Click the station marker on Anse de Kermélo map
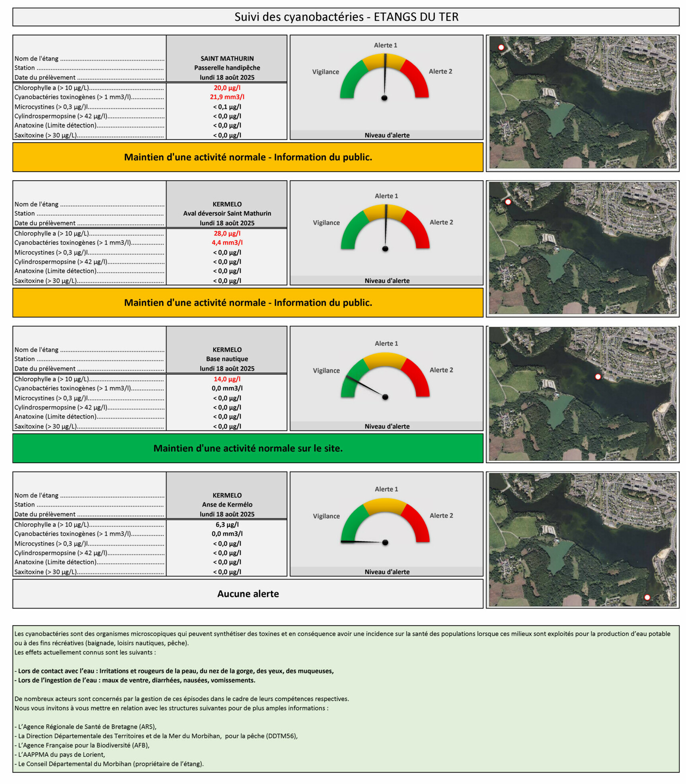 647,597
